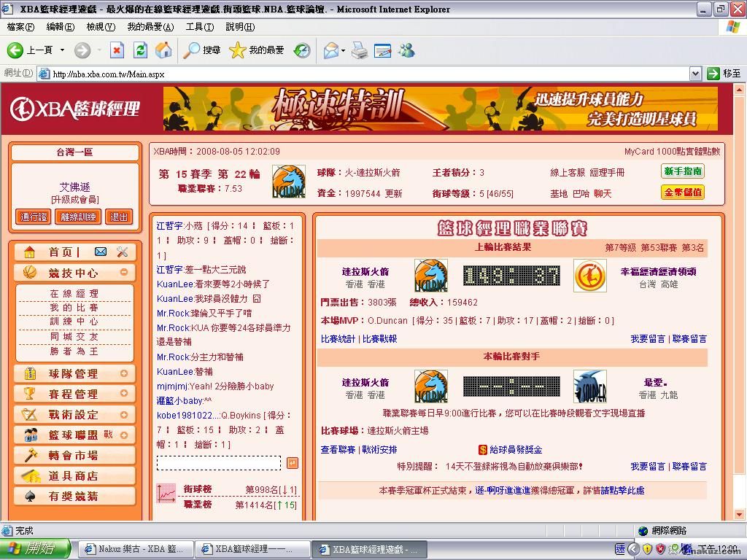
Task: Collapse the 競技中心 menu section
Action: tap(124, 273)
